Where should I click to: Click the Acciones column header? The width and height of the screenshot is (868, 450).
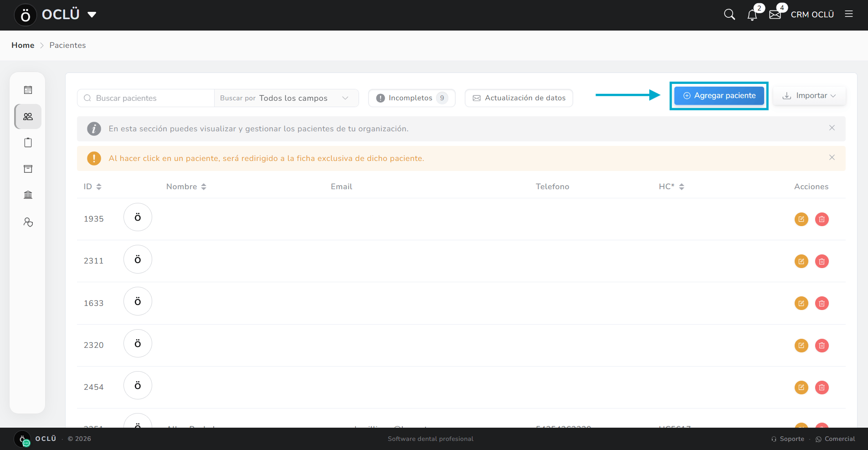point(811,186)
